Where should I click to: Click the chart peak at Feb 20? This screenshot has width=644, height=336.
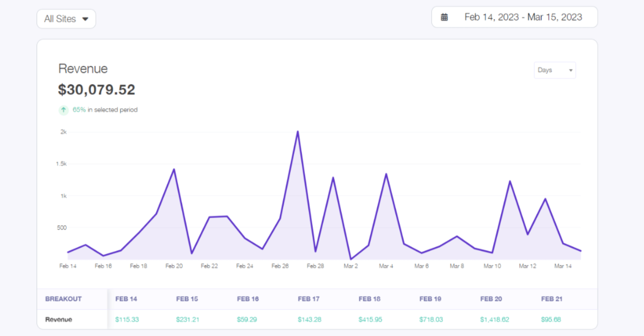point(174,169)
